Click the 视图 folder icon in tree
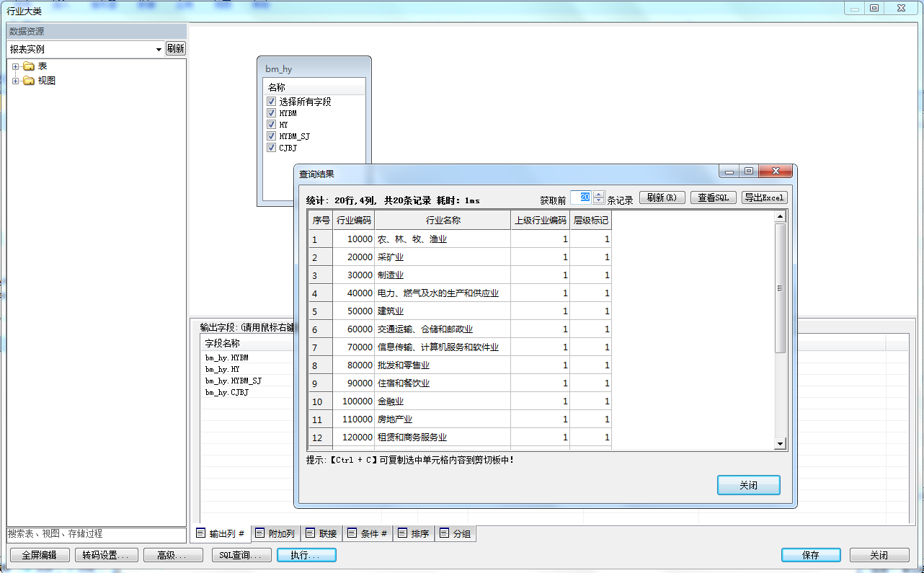Image resolution: width=924 pixels, height=573 pixels. [x=29, y=81]
